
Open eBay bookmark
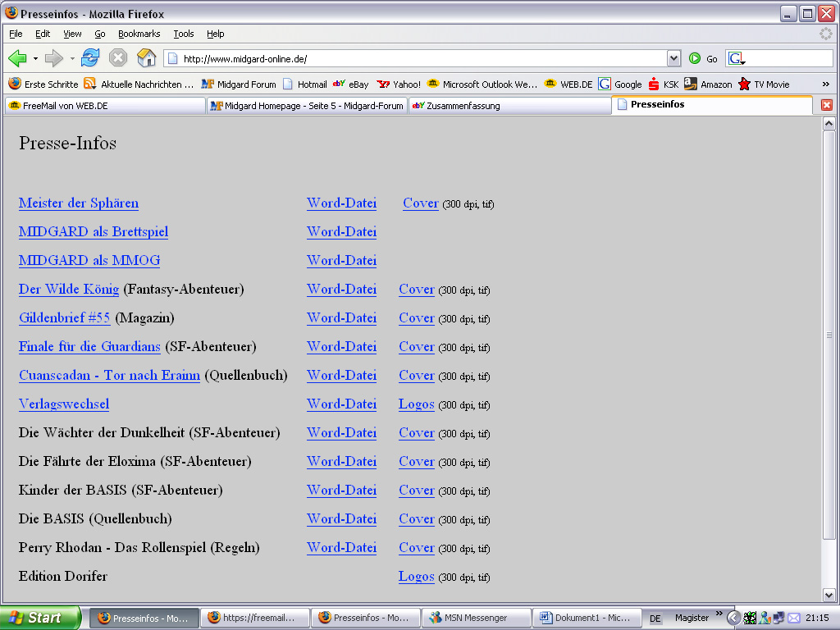click(x=350, y=84)
